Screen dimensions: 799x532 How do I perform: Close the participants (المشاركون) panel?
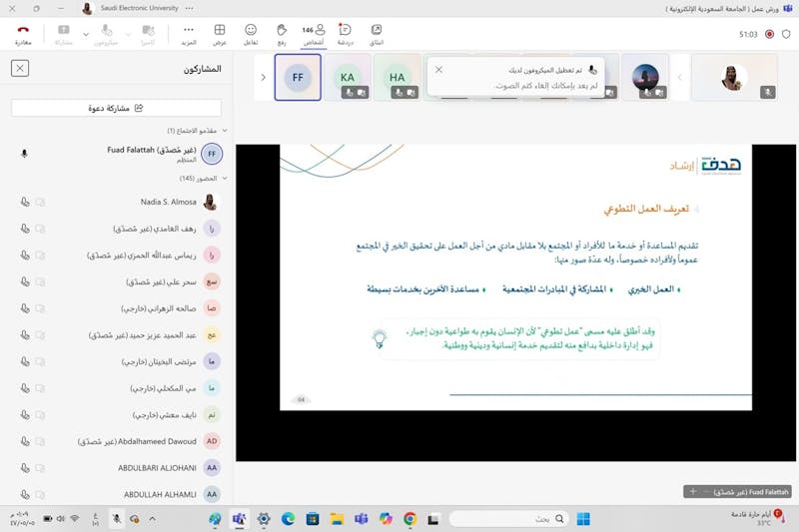pyautogui.click(x=20, y=68)
